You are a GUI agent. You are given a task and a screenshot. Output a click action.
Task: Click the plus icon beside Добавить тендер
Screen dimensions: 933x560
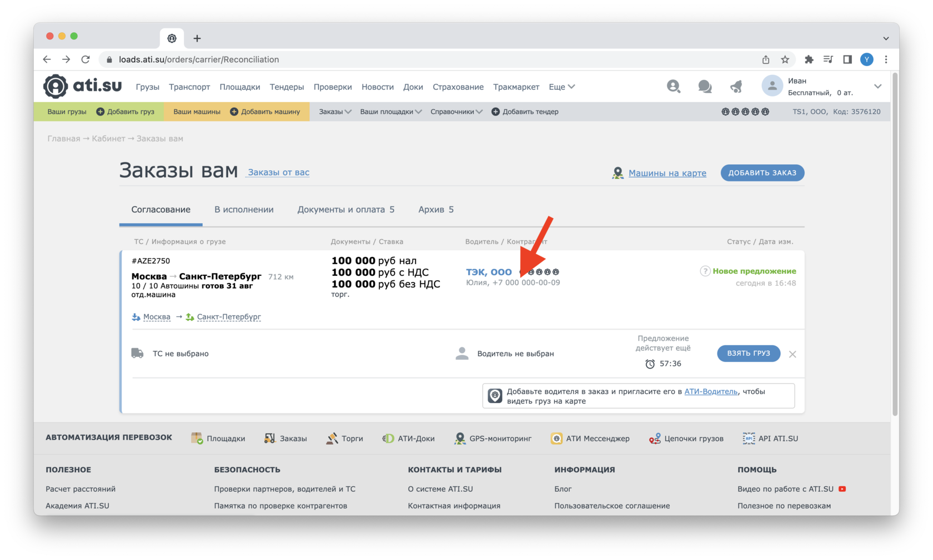click(x=495, y=112)
